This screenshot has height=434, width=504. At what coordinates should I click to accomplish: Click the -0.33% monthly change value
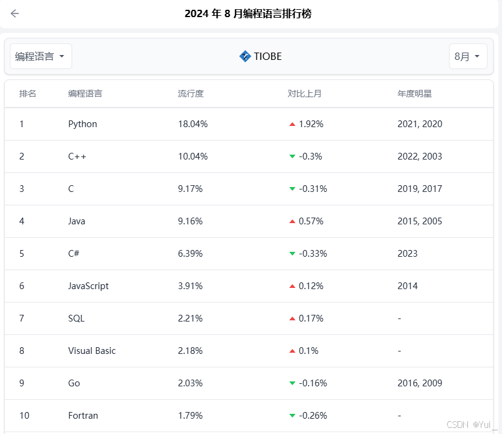pyautogui.click(x=313, y=254)
